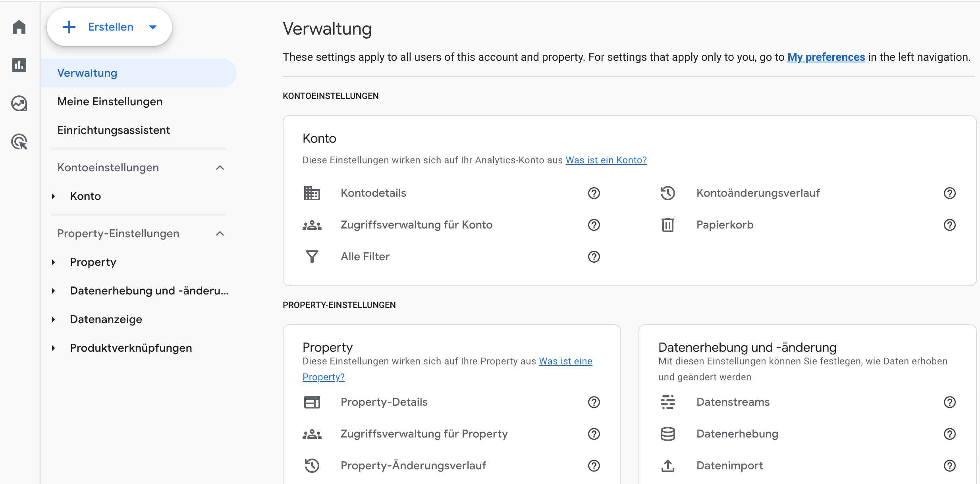The width and height of the screenshot is (980, 484).
Task: Expand the Datenanzeige tree item
Action: pos(54,319)
